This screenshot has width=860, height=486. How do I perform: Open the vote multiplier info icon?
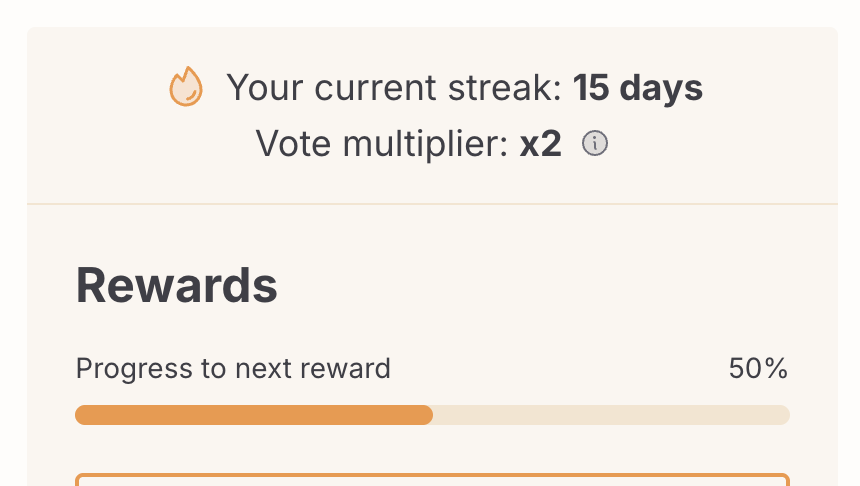595,144
